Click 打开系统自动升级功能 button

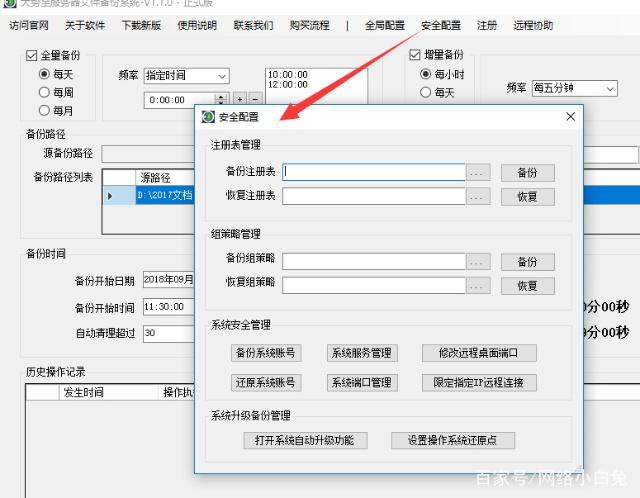[305, 440]
